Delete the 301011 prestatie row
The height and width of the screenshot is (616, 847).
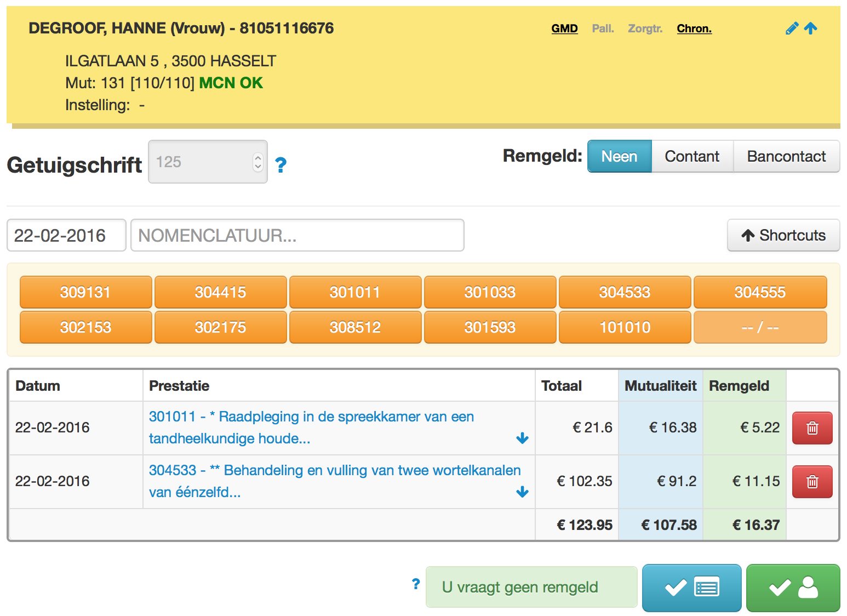click(x=812, y=428)
